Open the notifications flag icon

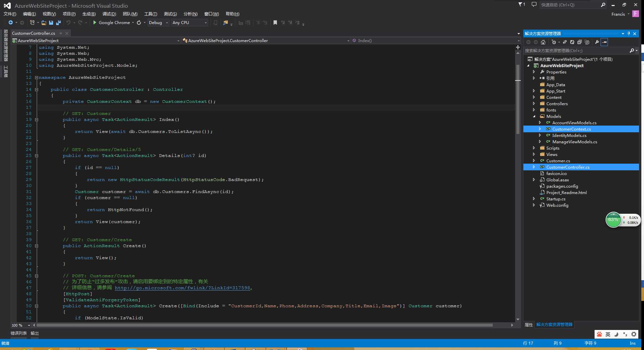[521, 4]
